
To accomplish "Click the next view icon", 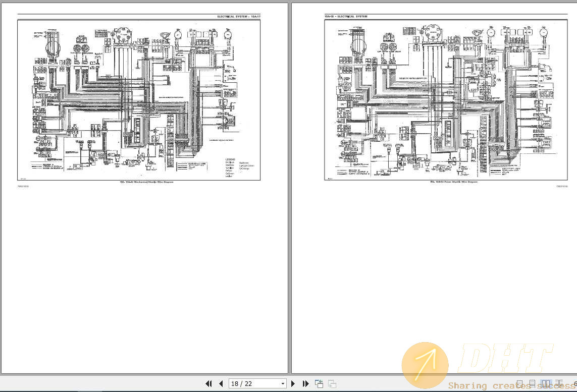I will tap(331, 383).
